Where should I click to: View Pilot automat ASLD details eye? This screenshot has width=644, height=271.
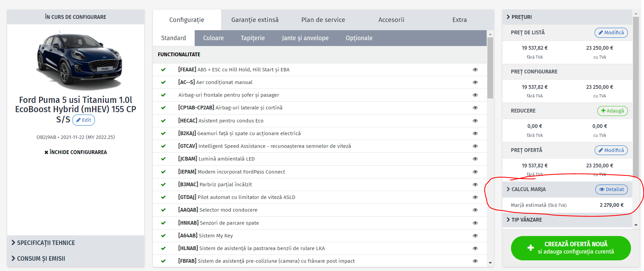point(475,197)
